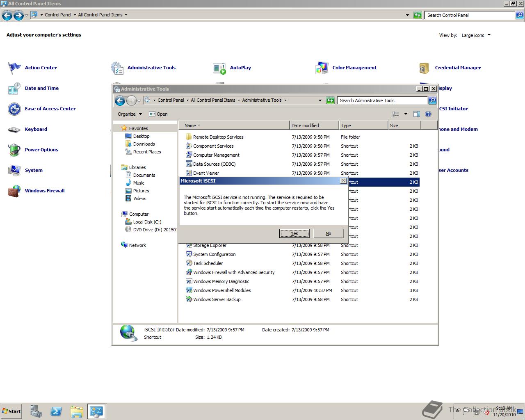This screenshot has height=420, width=525.
Task: Select Desktop in navigation pane
Action: (x=141, y=136)
